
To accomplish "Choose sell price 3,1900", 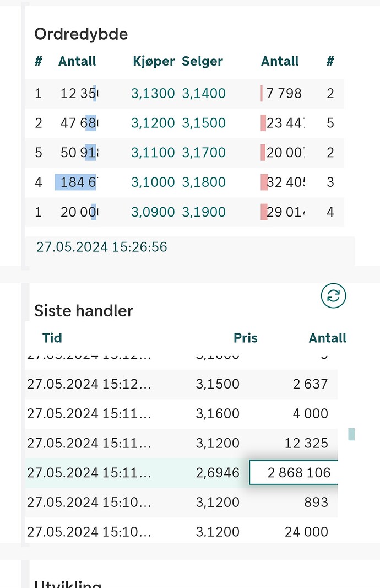I will click(x=204, y=212).
